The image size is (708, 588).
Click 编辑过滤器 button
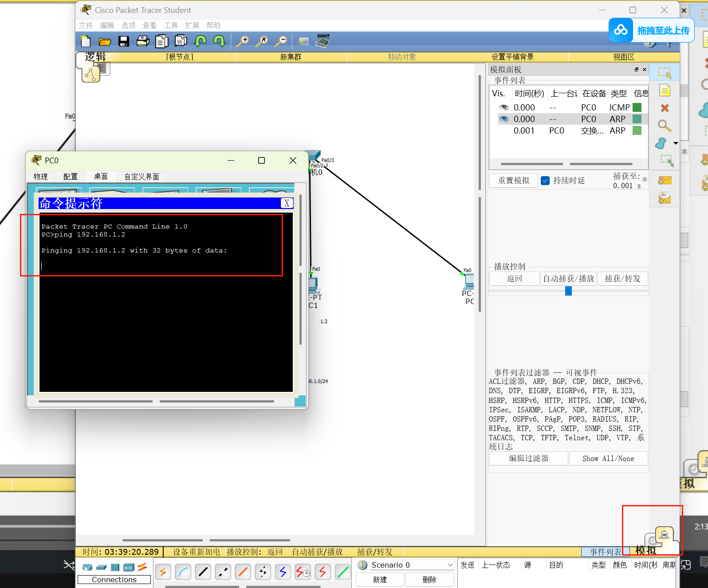pos(529,458)
